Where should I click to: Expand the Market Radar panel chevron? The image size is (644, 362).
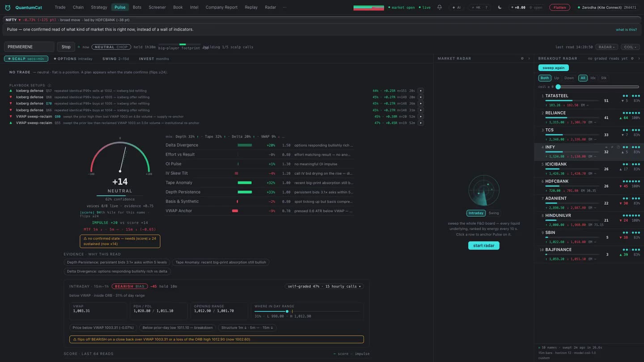[529, 59]
